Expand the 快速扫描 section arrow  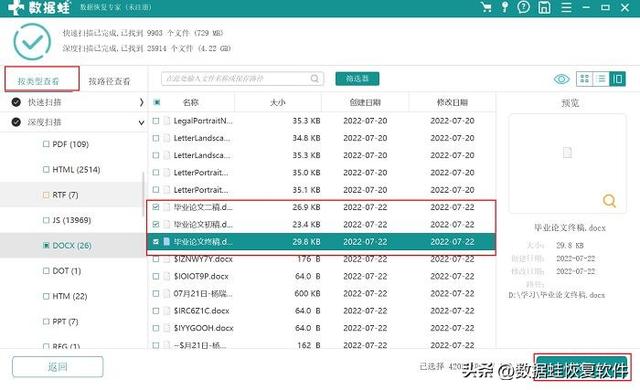141,102
